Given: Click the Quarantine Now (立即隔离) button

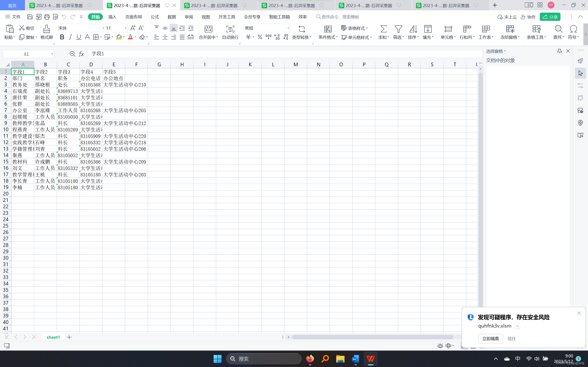Looking at the screenshot, I should [x=490, y=338].
